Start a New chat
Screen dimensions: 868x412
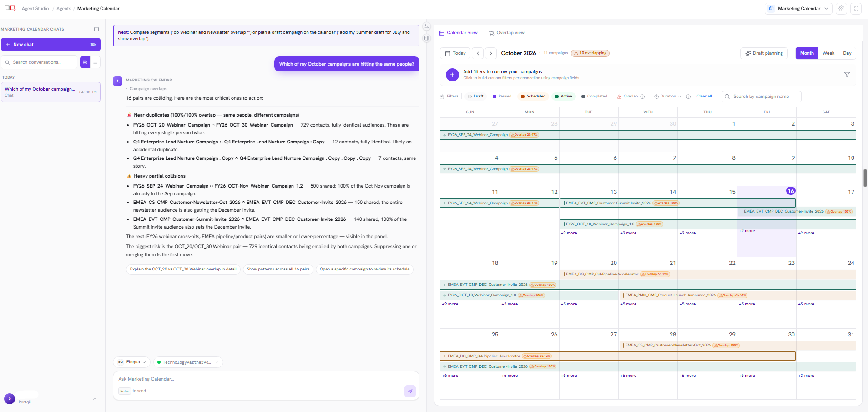(50, 45)
